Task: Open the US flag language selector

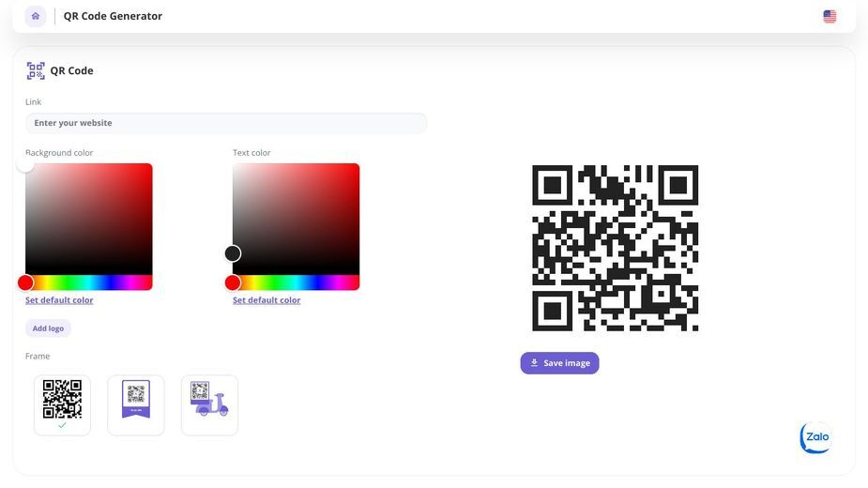Action: click(x=830, y=17)
